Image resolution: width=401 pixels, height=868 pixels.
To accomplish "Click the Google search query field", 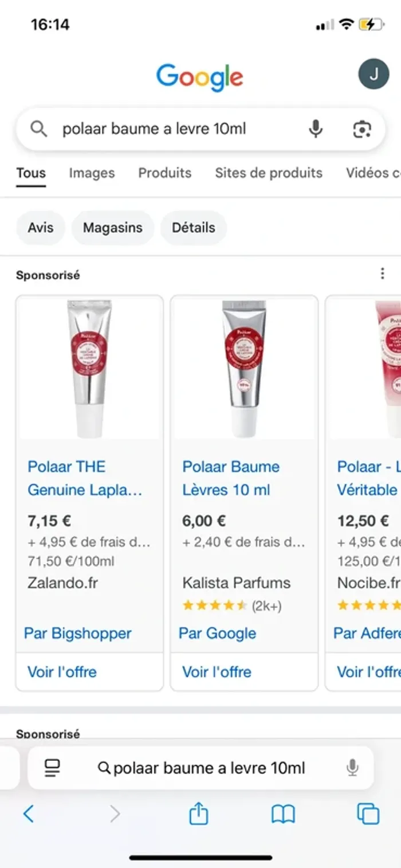I will pyautogui.click(x=172, y=130).
